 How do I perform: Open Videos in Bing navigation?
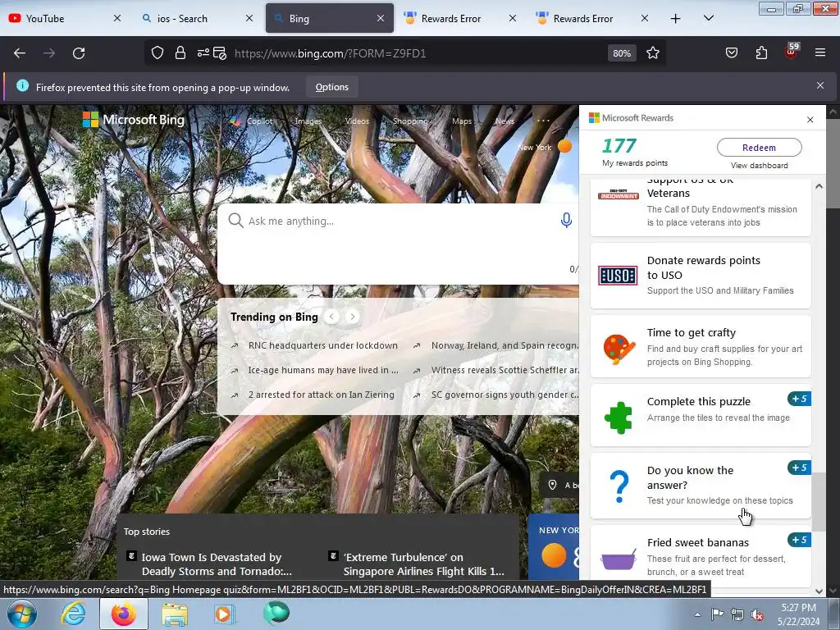coord(357,121)
